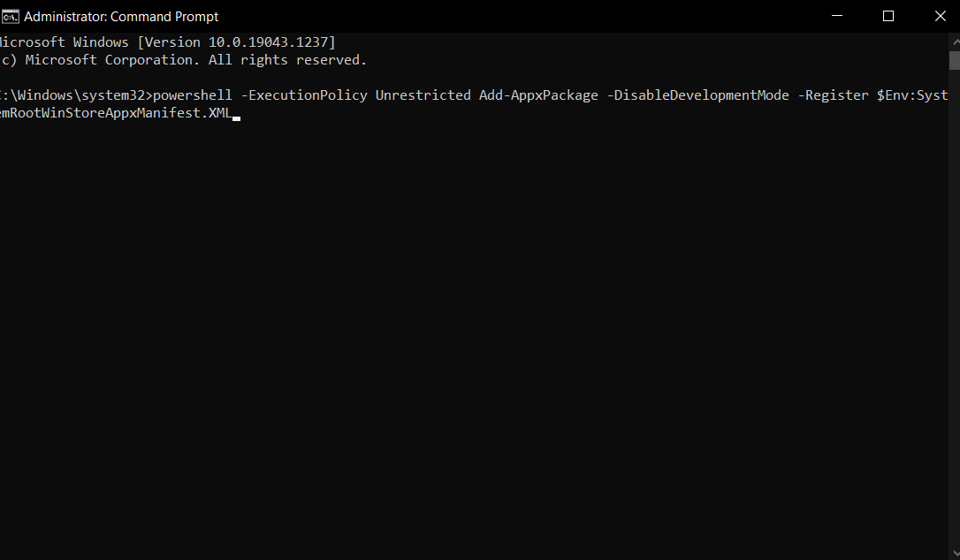Click the "-ExecutionPolicy" parameter text
Screen dimensions: 960x560
tap(304, 95)
